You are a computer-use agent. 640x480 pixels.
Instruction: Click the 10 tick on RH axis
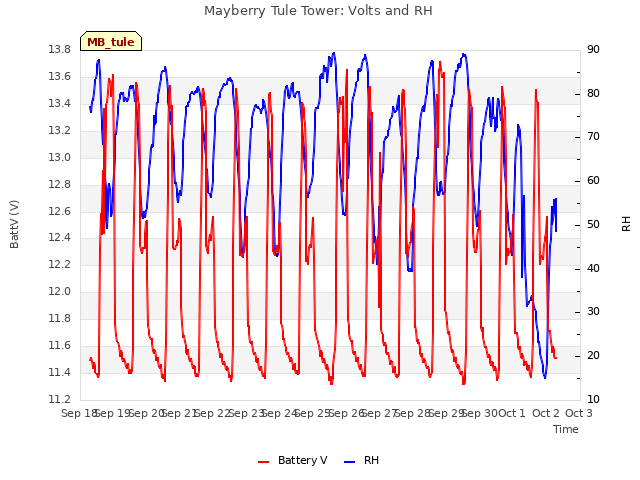coord(593,399)
